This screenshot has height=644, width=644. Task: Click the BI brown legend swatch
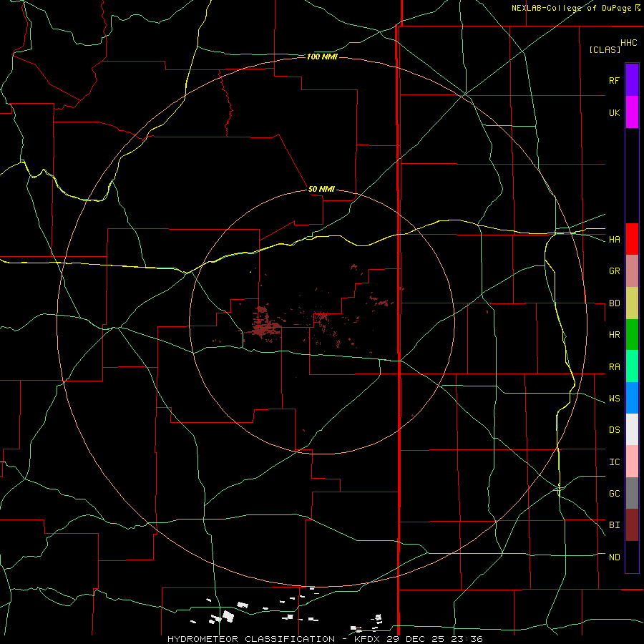pos(632,525)
